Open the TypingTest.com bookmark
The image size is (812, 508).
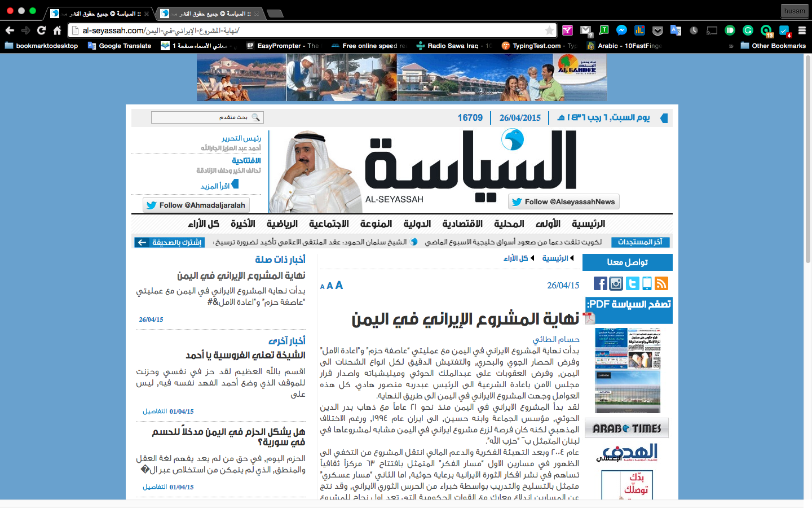[x=539, y=46]
